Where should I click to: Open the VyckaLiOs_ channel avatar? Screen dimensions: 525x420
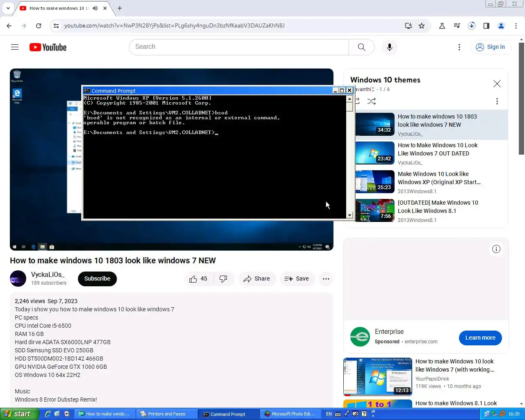click(18, 278)
